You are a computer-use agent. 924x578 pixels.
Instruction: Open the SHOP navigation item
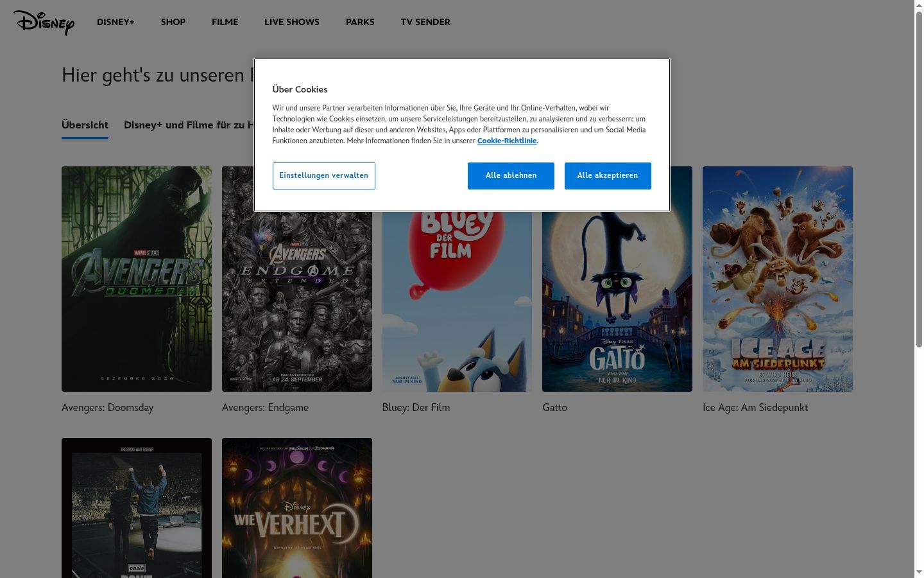point(173,22)
